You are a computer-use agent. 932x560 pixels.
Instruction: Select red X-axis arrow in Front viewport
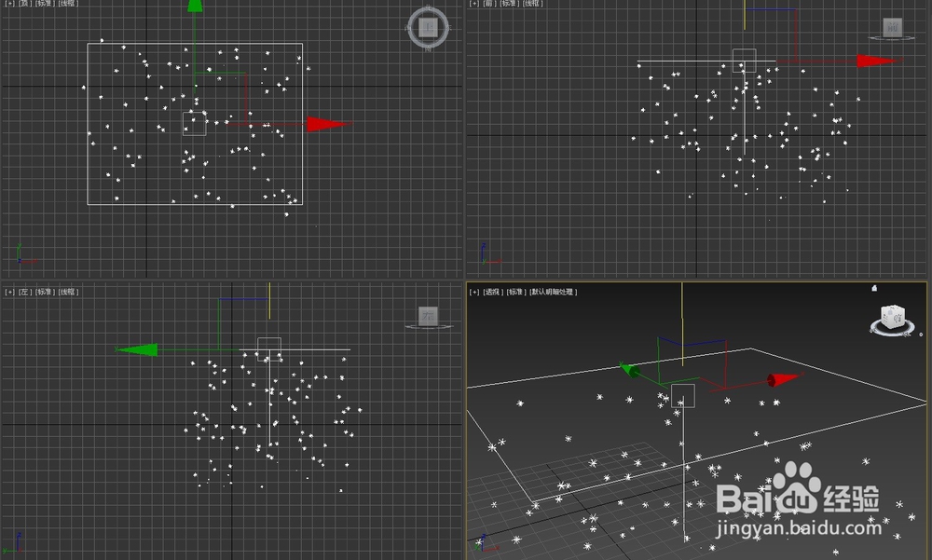[878, 61]
